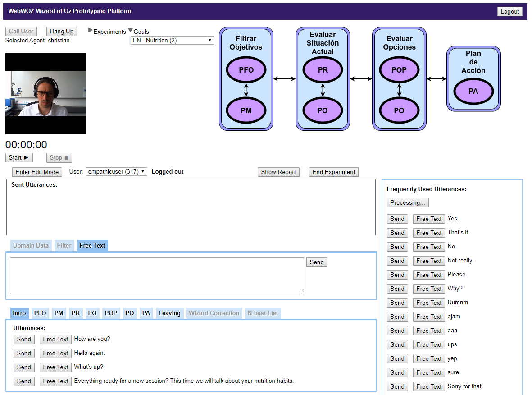Click inside the free text input area
The image size is (532, 395).
point(157,276)
